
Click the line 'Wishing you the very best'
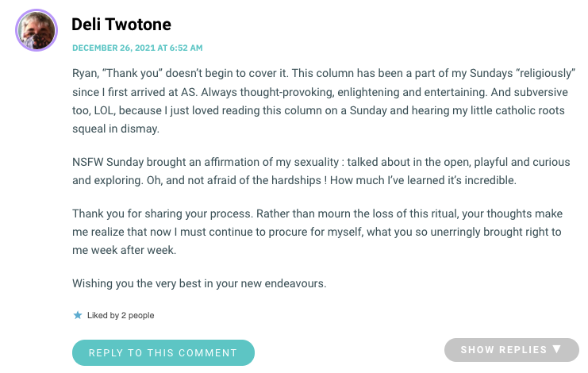[199, 283]
